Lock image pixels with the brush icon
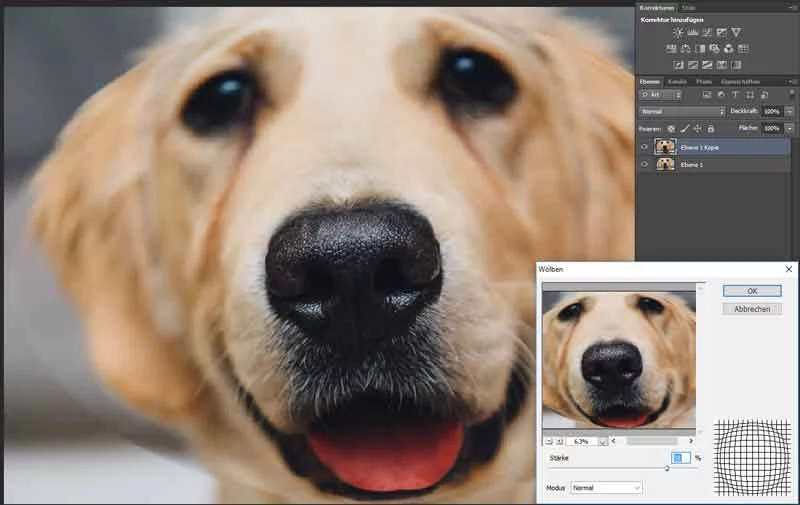800x505 pixels. [x=684, y=129]
